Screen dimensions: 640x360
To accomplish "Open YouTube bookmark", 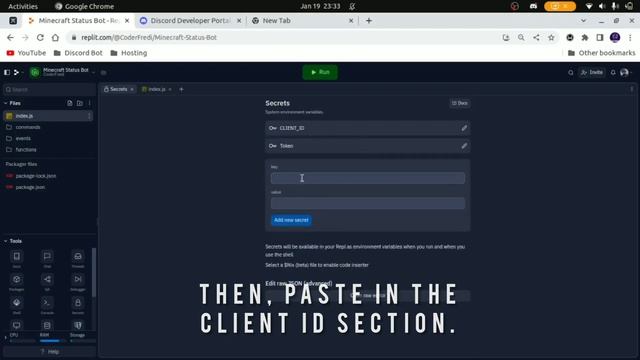I will [x=26, y=53].
